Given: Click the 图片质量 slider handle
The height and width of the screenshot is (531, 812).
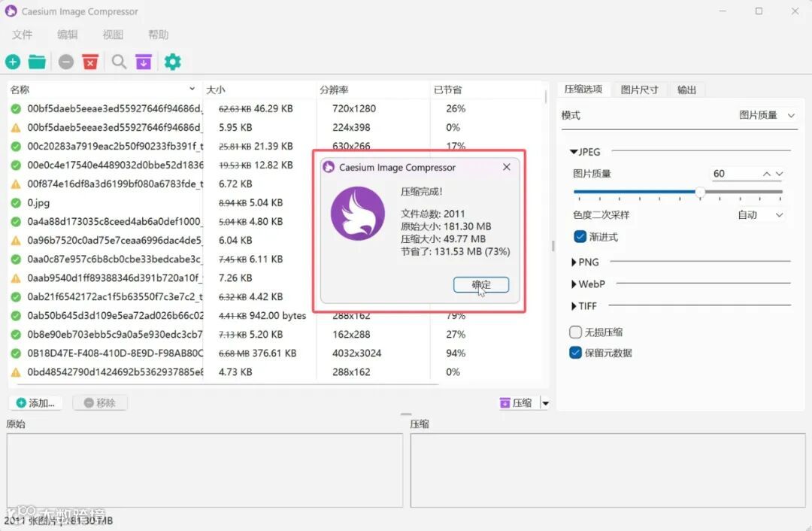Looking at the screenshot, I should pyautogui.click(x=700, y=193).
